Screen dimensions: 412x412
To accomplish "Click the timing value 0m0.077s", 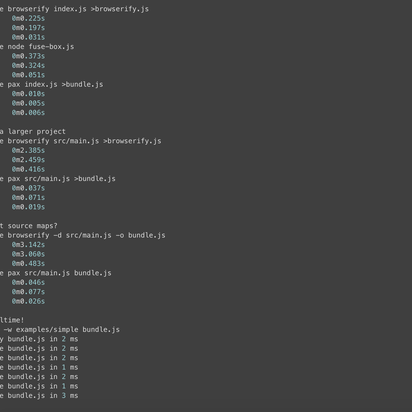I will click(x=28, y=292).
